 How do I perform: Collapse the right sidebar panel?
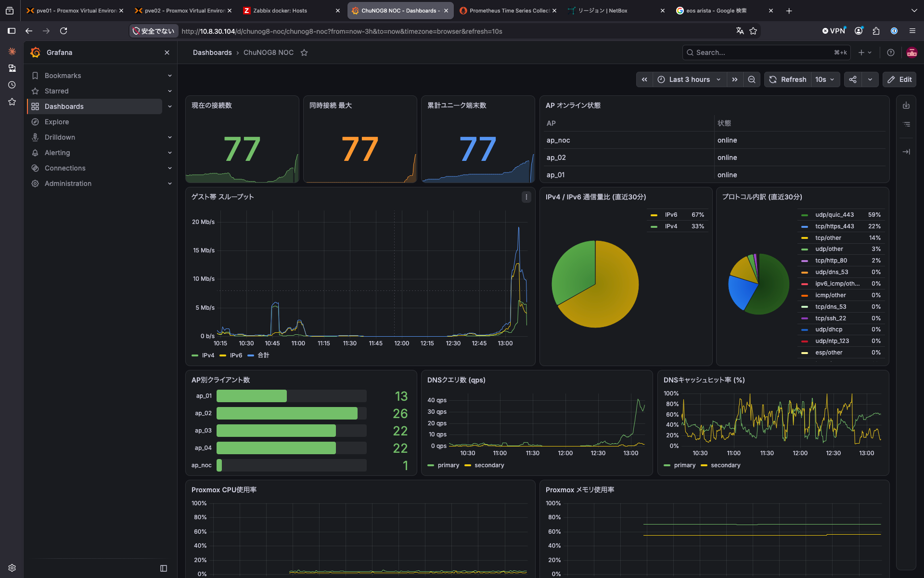[x=906, y=152]
